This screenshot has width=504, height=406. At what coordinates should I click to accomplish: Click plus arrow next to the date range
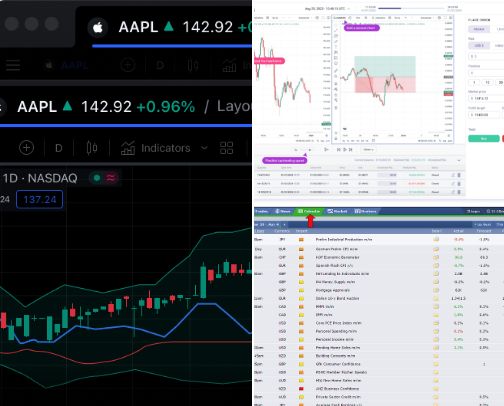click(x=285, y=225)
